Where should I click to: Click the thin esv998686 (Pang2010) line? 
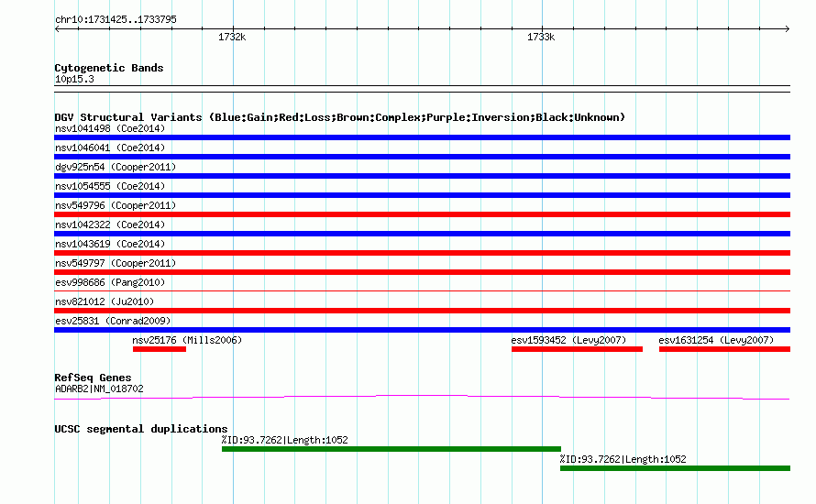(422, 290)
